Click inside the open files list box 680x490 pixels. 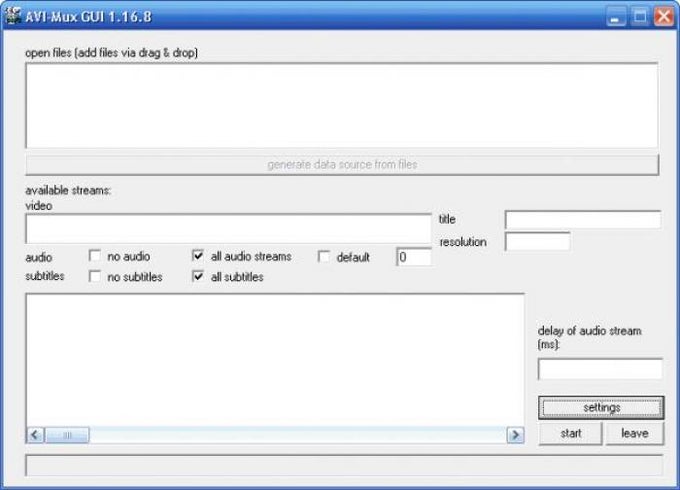tap(342, 105)
